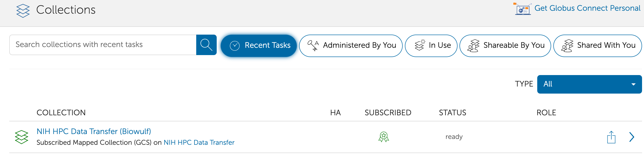Toggle the Recent Tasks filter
Image resolution: width=644 pixels, height=155 pixels.
click(x=259, y=46)
